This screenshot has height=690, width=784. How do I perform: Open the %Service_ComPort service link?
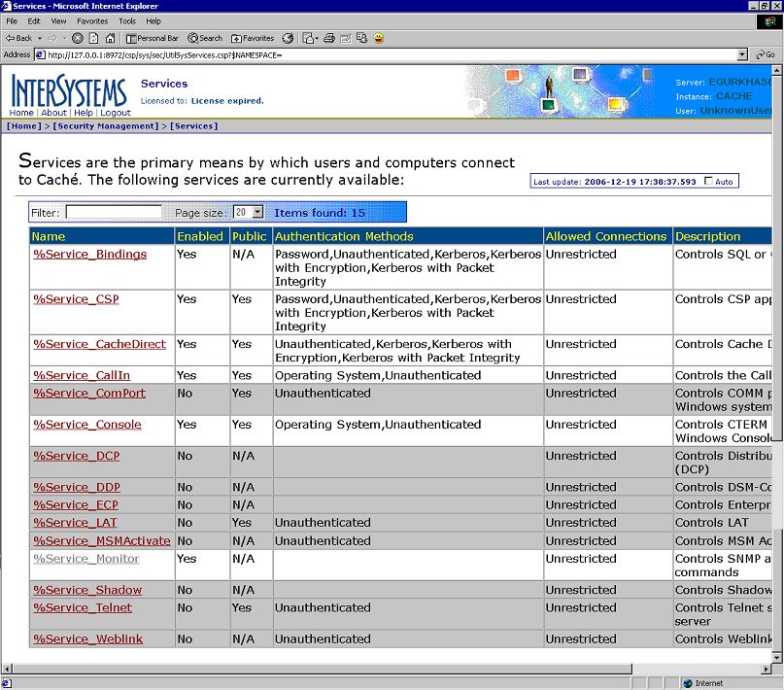89,393
